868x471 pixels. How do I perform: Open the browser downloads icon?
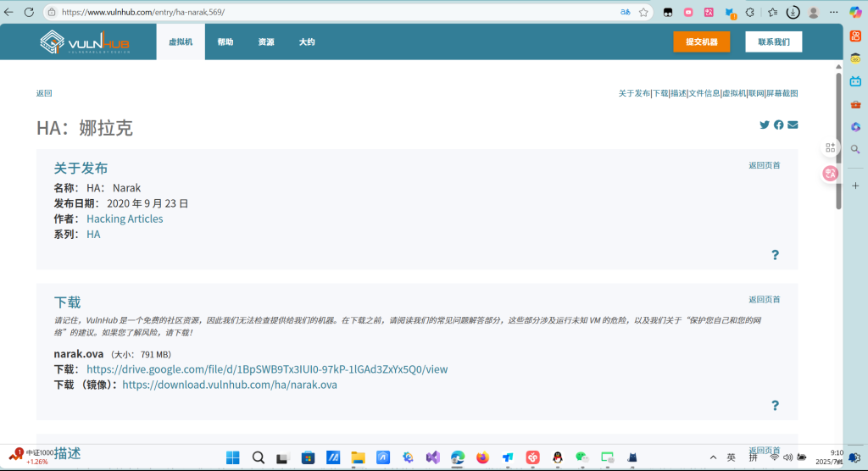tap(793, 13)
